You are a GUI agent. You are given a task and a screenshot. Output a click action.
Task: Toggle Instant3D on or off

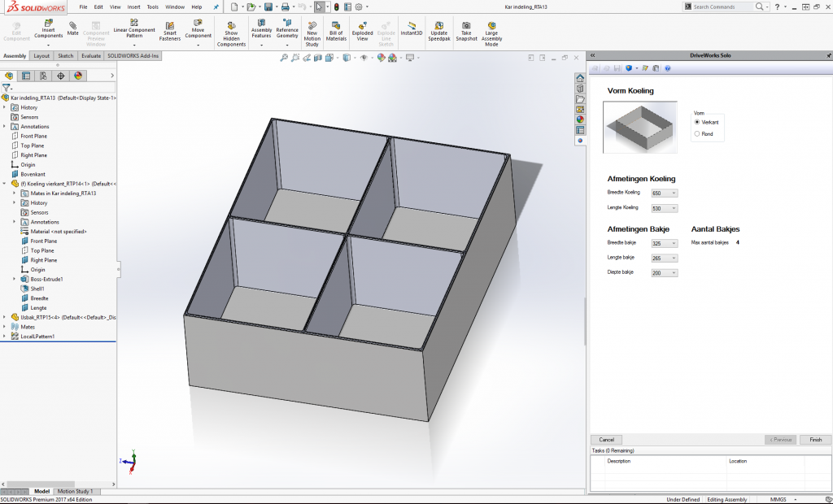pyautogui.click(x=411, y=28)
